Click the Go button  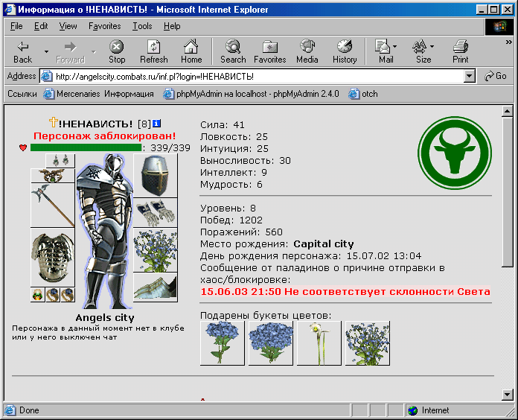point(495,77)
